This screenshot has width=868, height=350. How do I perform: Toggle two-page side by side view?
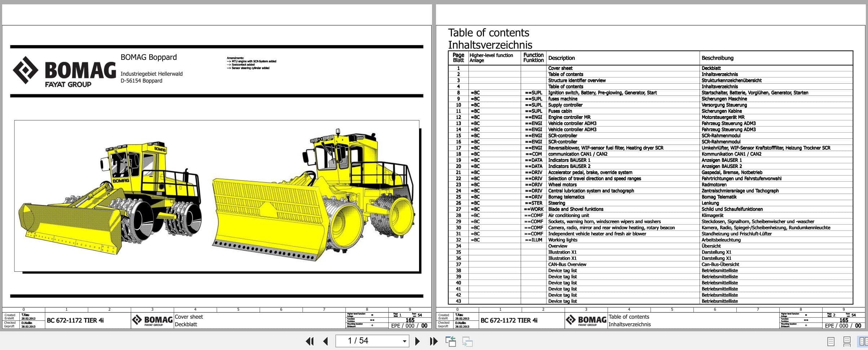tap(863, 341)
